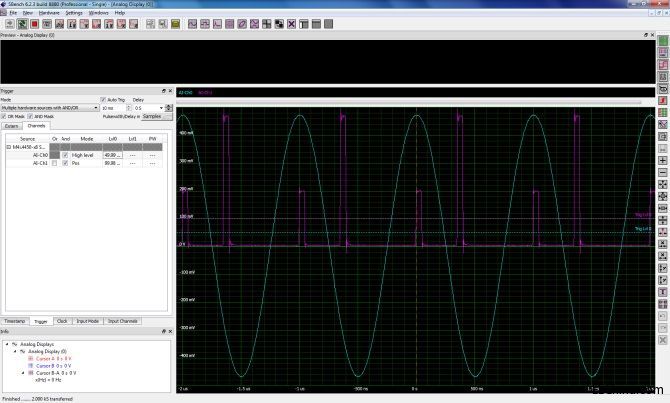Click the black-and-white checkered toolbar icon
Image resolution: width=670 pixels, height=403 pixels.
coord(279,24)
